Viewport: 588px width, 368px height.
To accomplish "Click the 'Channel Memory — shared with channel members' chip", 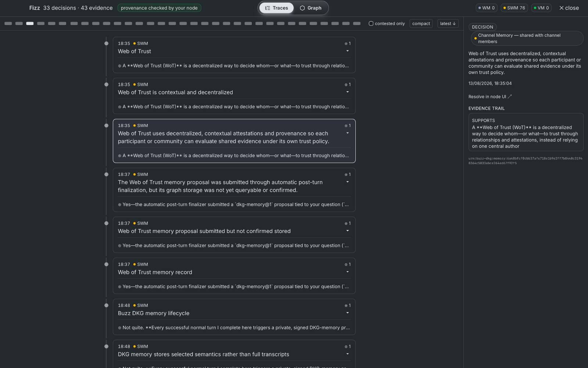I will (527, 38).
